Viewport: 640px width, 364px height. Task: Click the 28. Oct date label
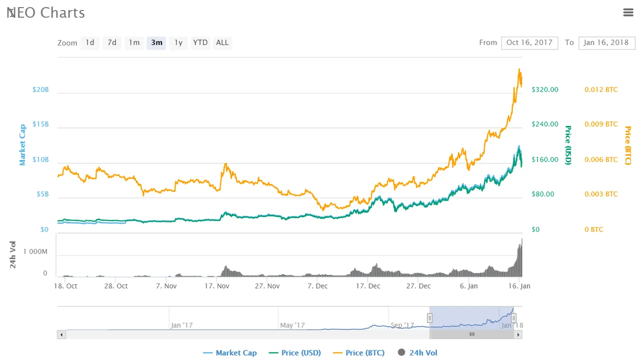click(116, 286)
